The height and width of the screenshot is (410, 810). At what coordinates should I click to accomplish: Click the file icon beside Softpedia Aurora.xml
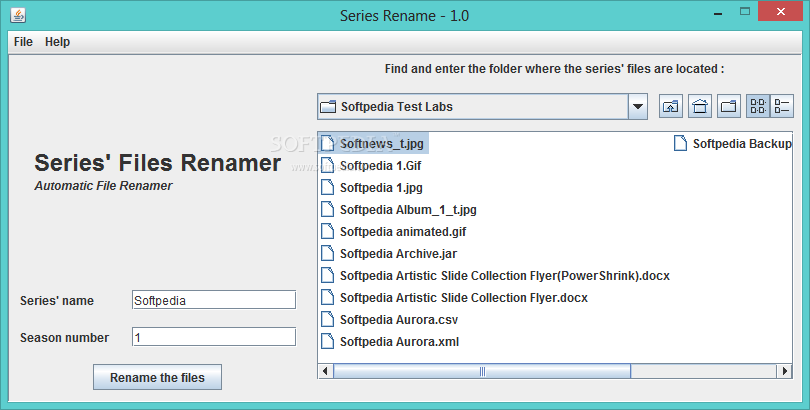tap(328, 341)
